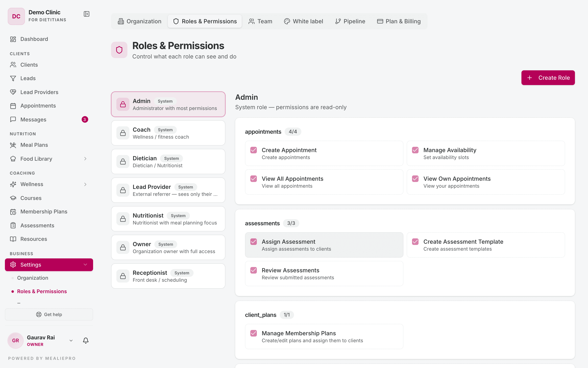Open Resources page
The image size is (588, 368).
pos(49,239)
